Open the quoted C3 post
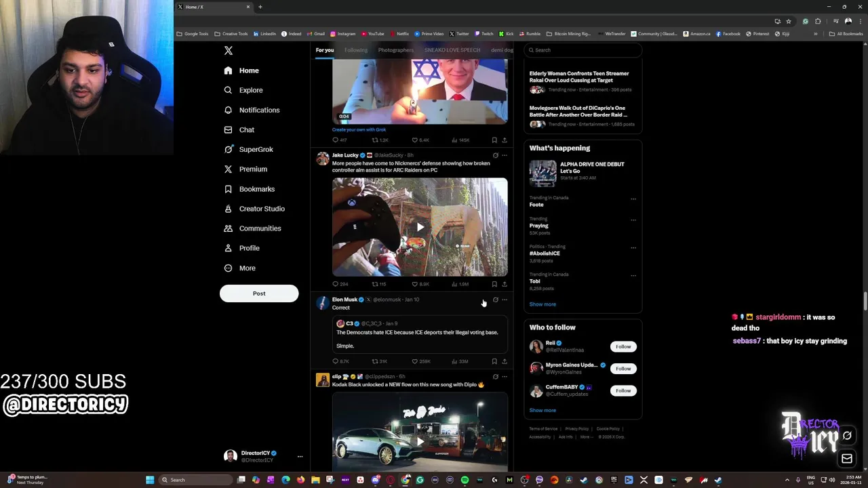Screen dimensions: 868x488 (420, 334)
